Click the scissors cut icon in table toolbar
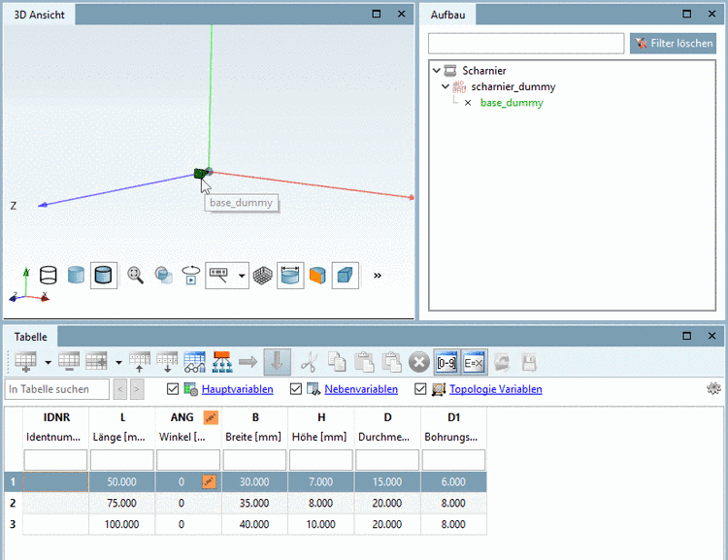Image resolution: width=728 pixels, height=560 pixels. [x=309, y=362]
